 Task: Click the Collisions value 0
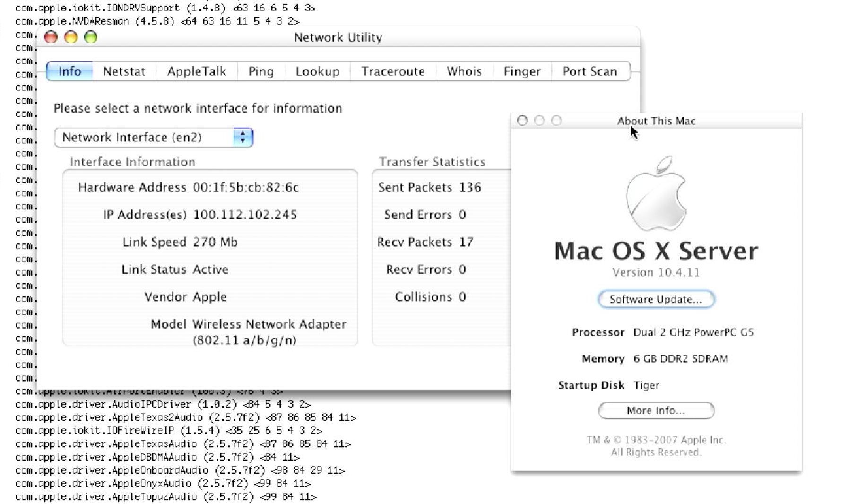coord(462,297)
